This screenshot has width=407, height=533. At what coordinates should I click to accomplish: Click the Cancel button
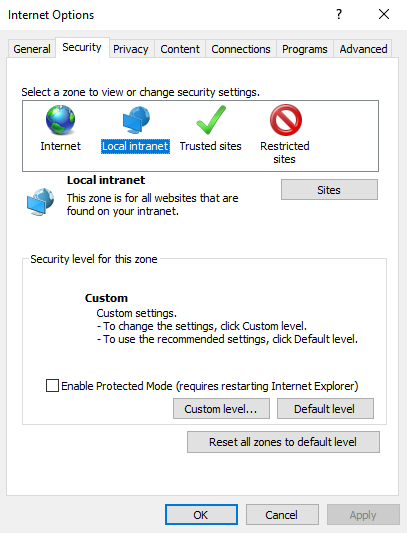click(x=282, y=515)
